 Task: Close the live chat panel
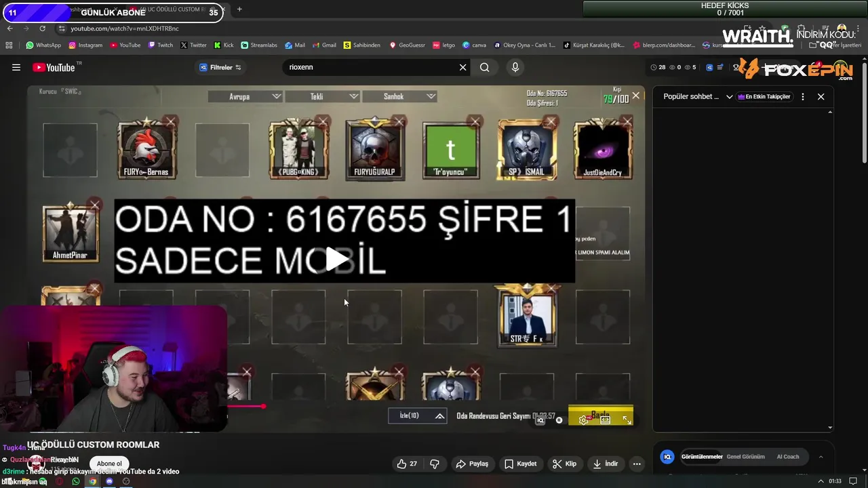pyautogui.click(x=821, y=96)
